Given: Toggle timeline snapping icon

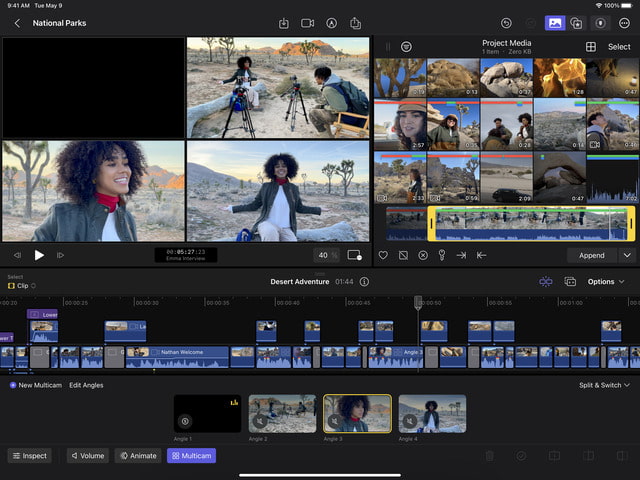Looking at the screenshot, I should [546, 282].
